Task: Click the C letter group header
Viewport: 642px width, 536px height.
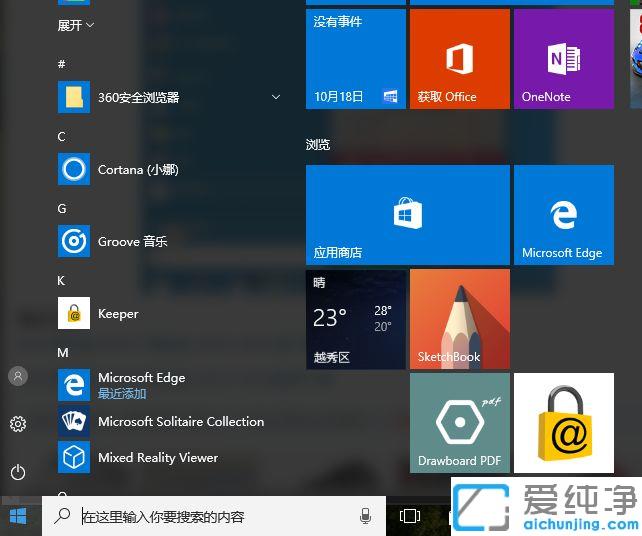Action: (61, 136)
